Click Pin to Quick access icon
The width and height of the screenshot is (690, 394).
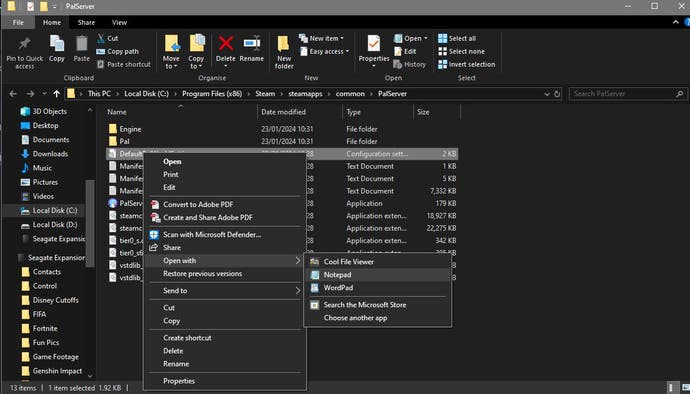point(25,44)
